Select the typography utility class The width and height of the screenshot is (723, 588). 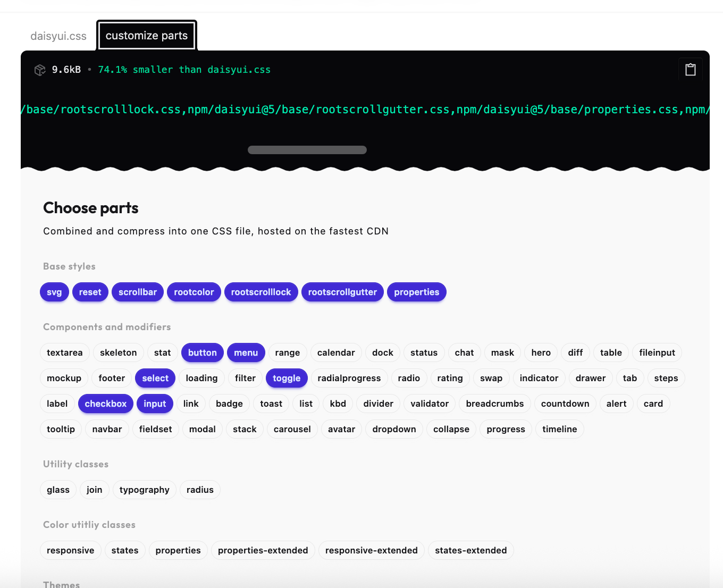point(145,490)
